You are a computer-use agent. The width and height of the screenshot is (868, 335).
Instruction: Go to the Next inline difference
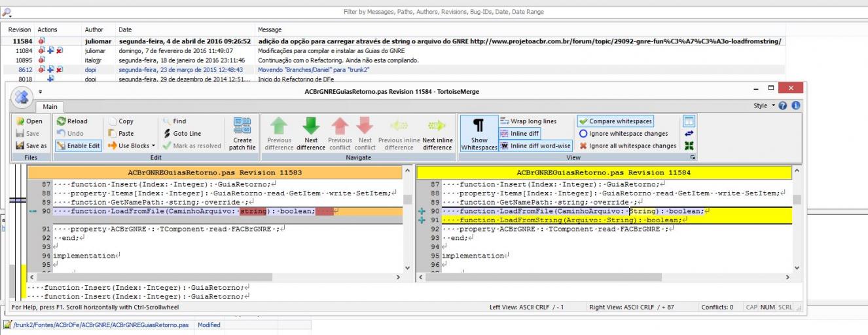pos(437,134)
